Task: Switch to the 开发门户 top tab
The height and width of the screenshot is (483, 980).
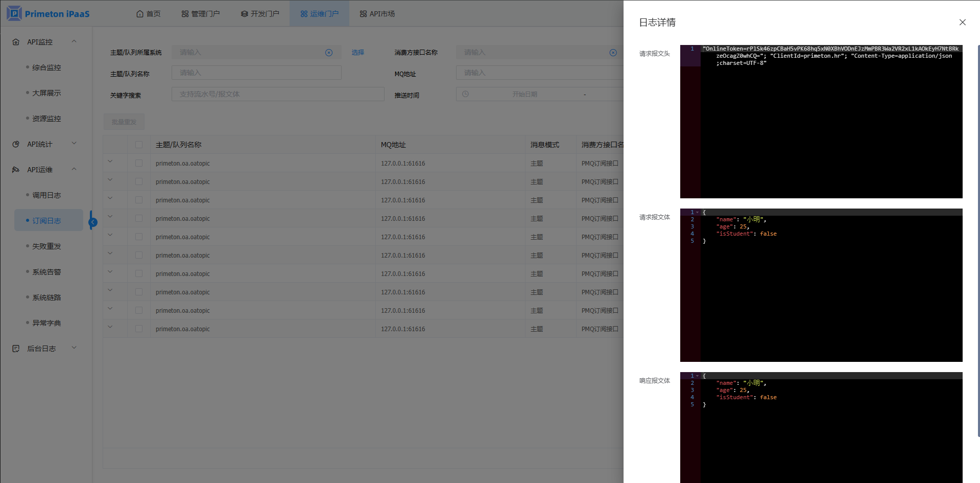Action: pyautogui.click(x=260, y=14)
